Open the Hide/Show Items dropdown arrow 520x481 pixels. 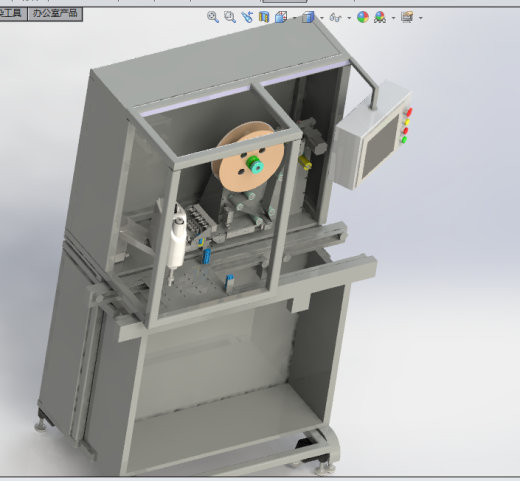pos(349,18)
